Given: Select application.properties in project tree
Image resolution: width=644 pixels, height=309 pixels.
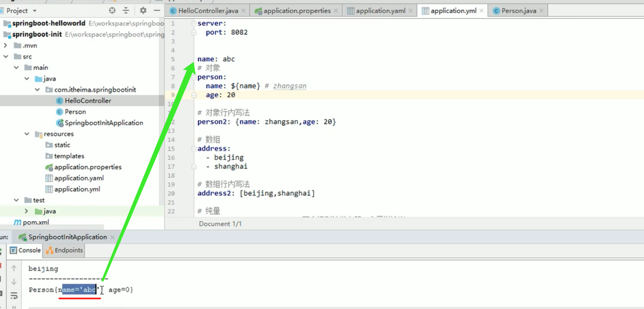Looking at the screenshot, I should coord(88,167).
